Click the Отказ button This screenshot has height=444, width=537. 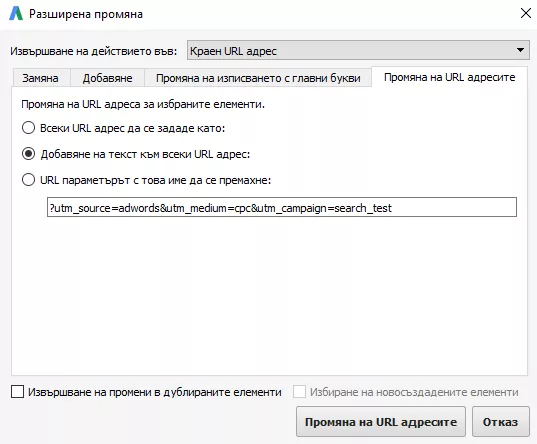point(500,422)
